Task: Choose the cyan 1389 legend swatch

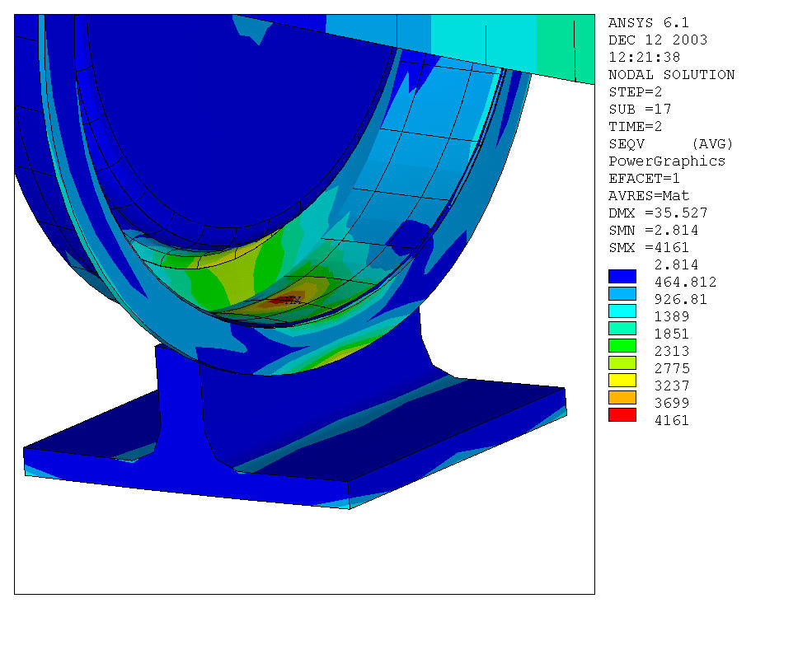Action: (x=622, y=311)
